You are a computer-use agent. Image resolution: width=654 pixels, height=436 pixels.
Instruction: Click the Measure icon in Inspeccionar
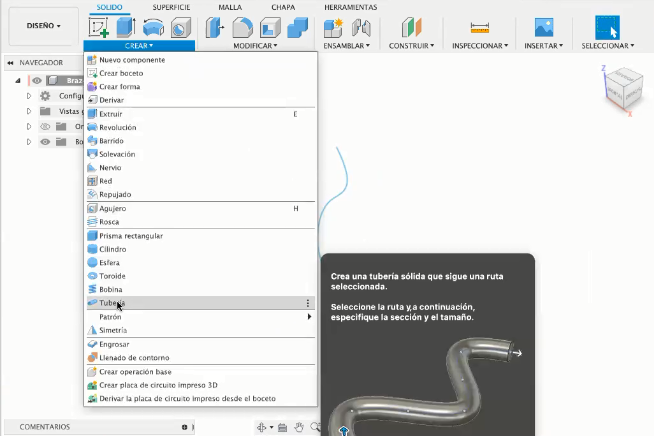pyautogui.click(x=480, y=28)
